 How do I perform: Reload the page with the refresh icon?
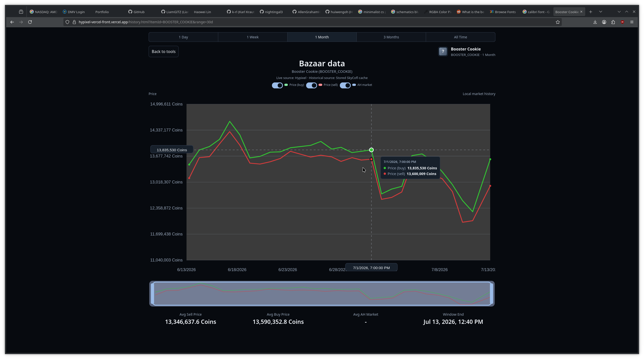(30, 22)
